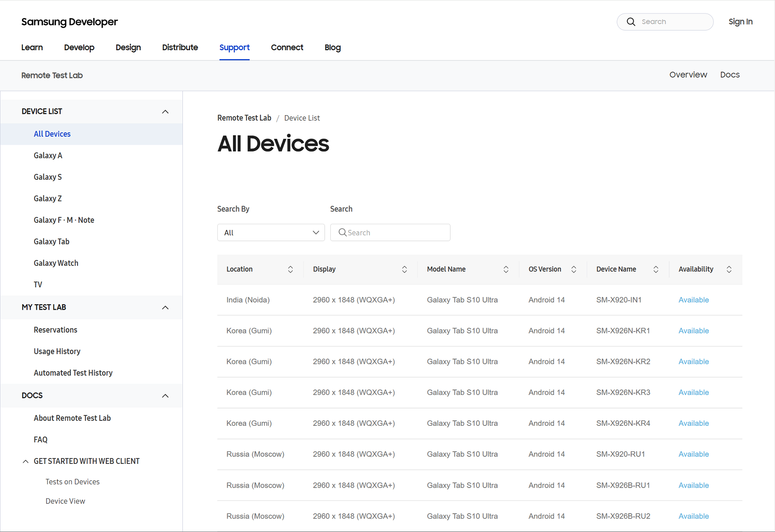Viewport: 775px width, 532px height.
Task: Sort by Device Name column arrows
Action: pos(656,269)
